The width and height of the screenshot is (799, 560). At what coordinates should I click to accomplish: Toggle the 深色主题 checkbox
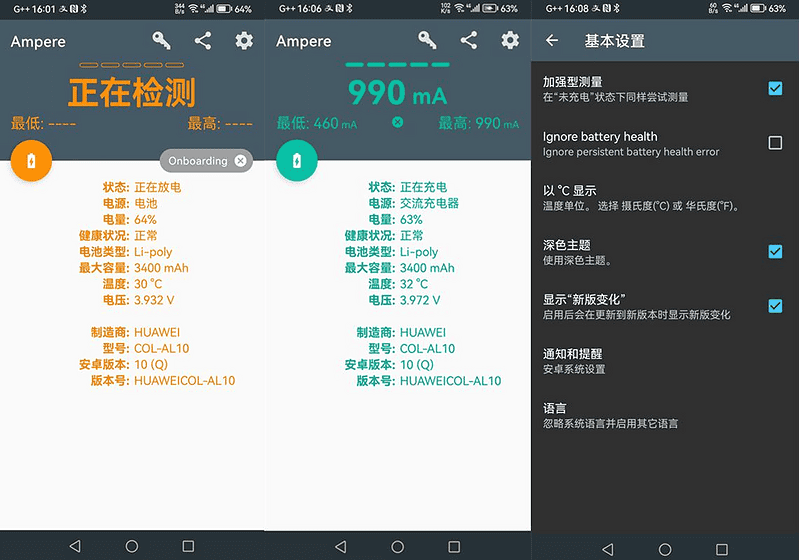click(775, 251)
